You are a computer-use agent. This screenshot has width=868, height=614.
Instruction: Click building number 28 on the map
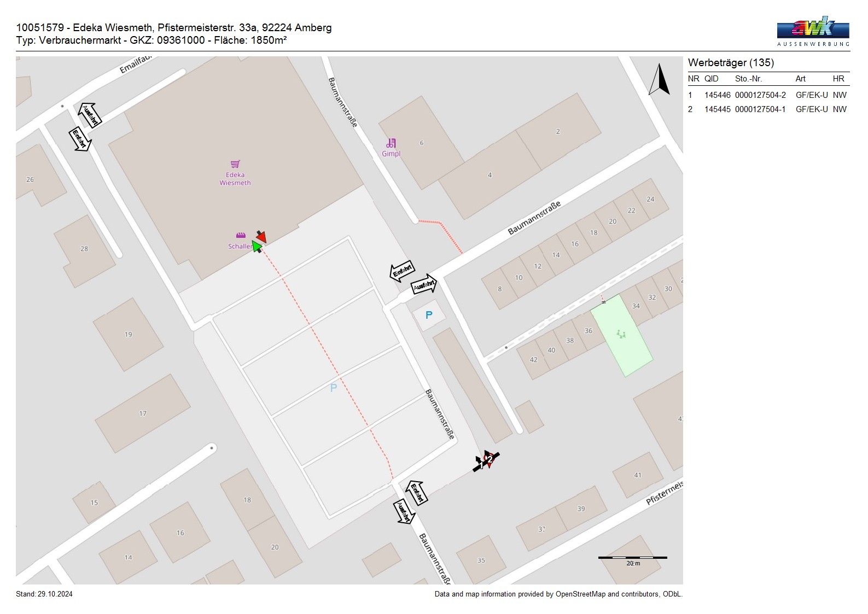84,249
